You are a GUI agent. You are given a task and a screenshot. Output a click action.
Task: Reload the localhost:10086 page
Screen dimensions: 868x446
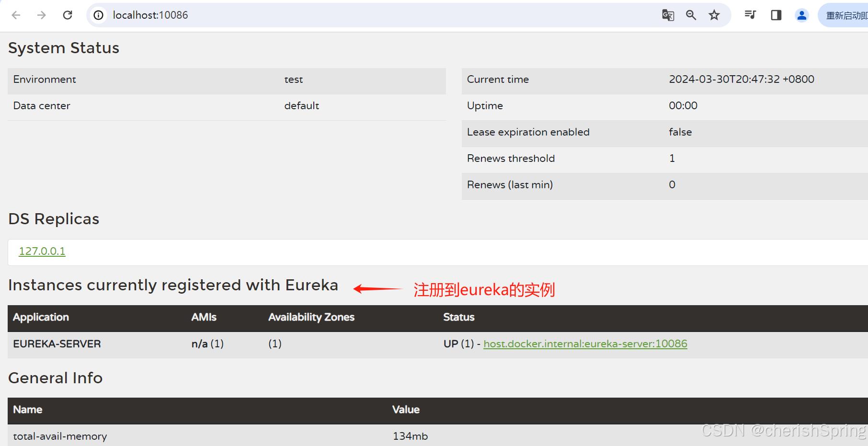click(68, 15)
